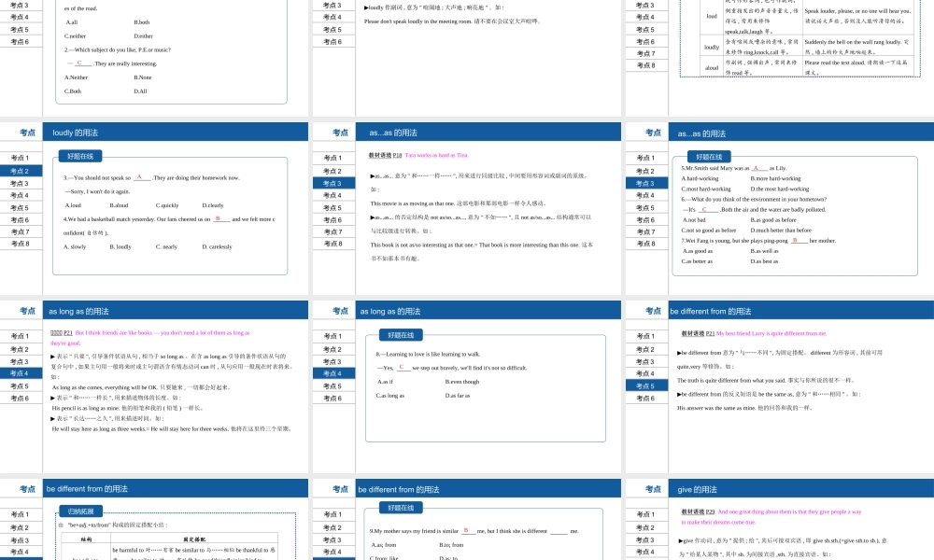Select option 'B.more hard-working' in question 5
The height and width of the screenshot is (560, 934).
[775, 178]
